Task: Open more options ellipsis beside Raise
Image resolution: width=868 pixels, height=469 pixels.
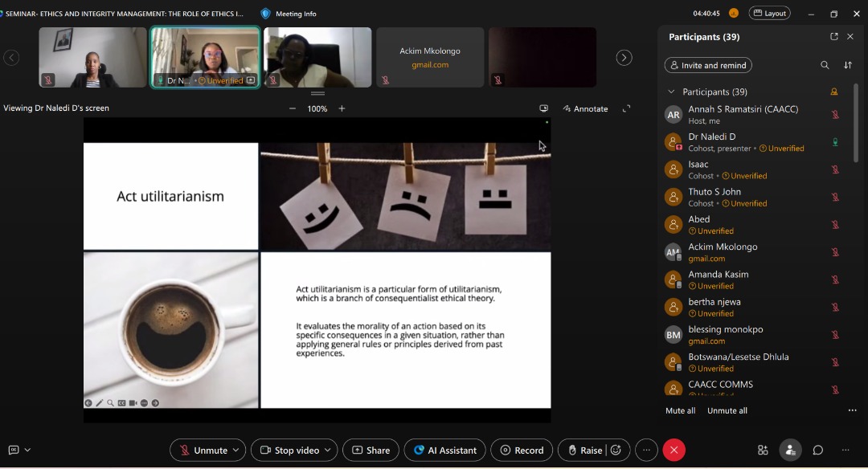Action: pos(646,451)
